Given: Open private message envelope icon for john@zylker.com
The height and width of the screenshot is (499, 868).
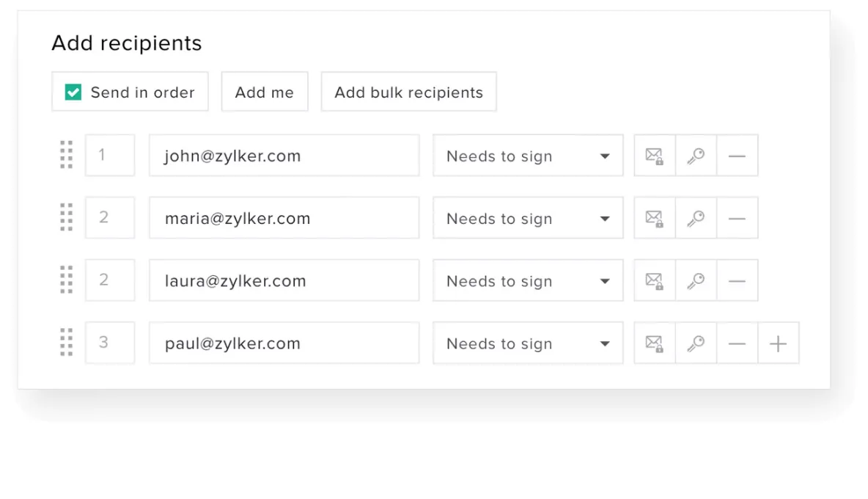Looking at the screenshot, I should tap(655, 156).
